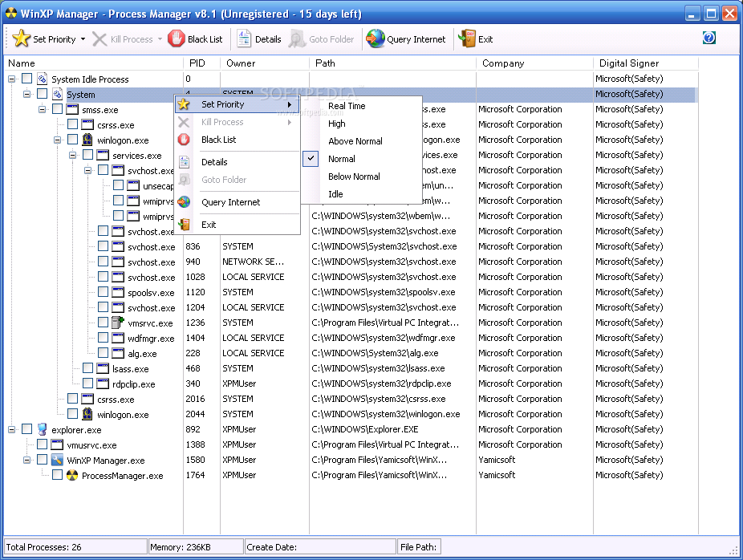
Task: Click the Exit toolbar button label
Action: (485, 39)
